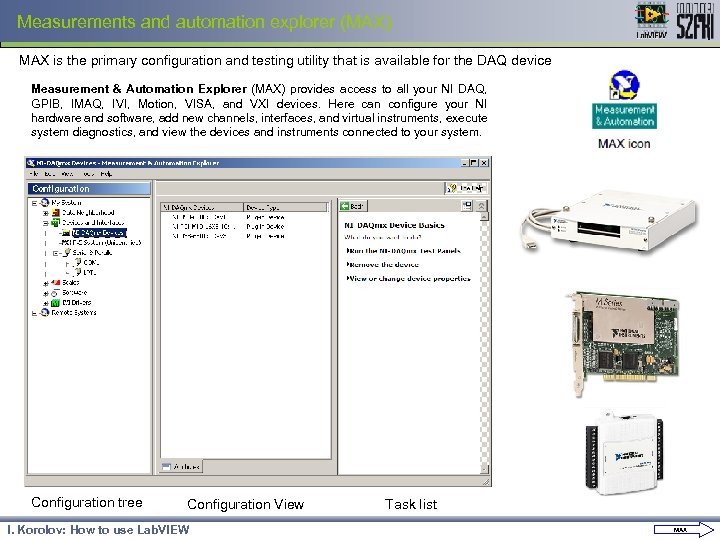
Task: Click the Remove the device link
Action: (382, 264)
